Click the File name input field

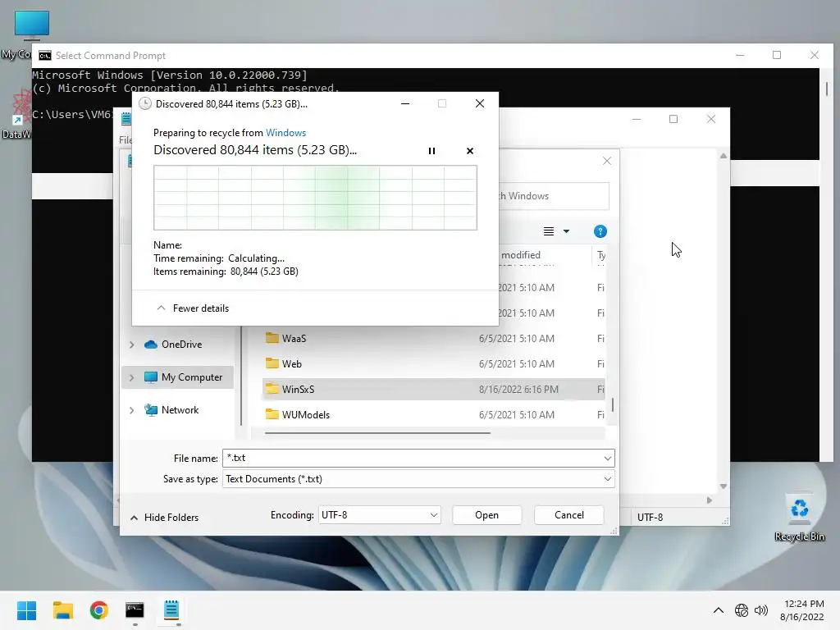pyautogui.click(x=413, y=458)
